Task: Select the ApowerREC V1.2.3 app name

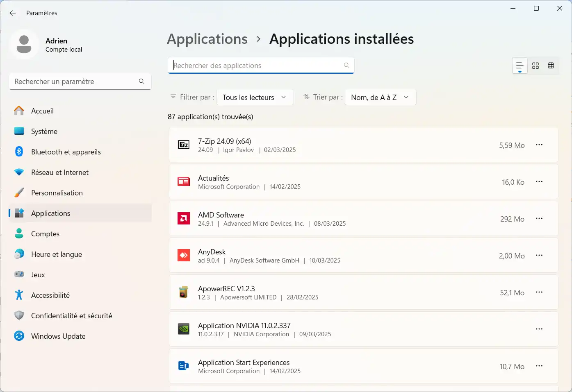Action: [x=226, y=289]
